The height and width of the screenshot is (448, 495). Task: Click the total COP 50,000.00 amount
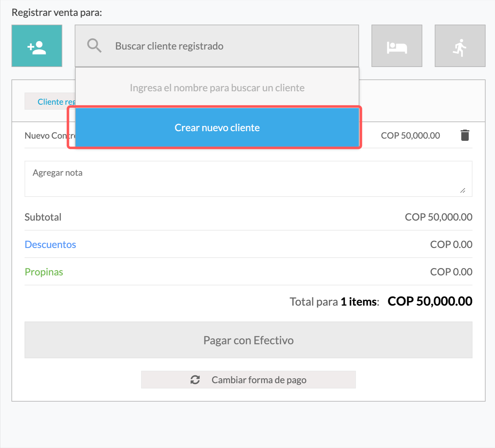pyautogui.click(x=430, y=301)
